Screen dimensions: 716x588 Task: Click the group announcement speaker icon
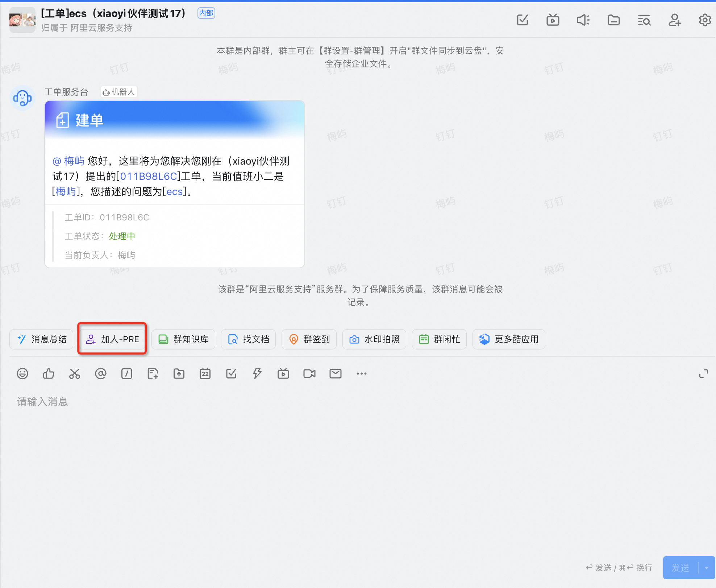pyautogui.click(x=583, y=20)
